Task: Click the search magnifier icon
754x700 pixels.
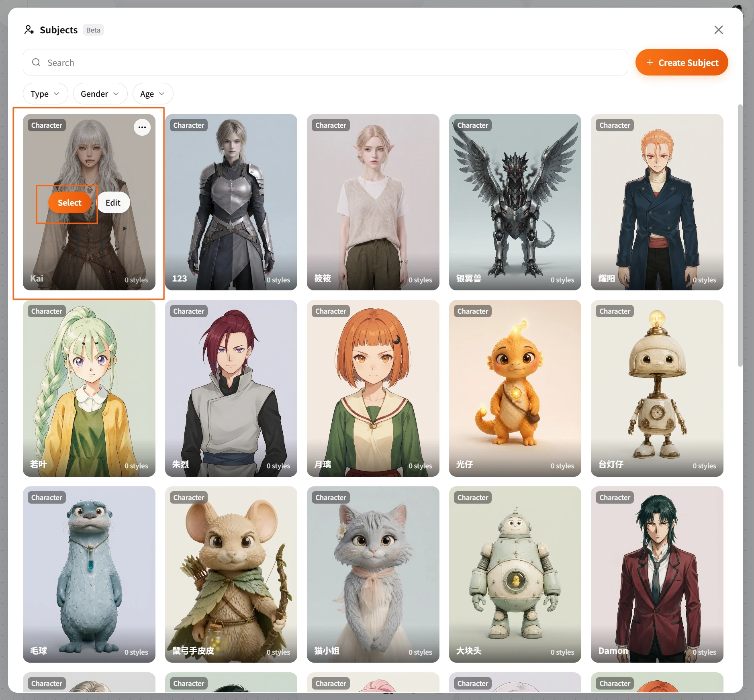Action: click(36, 63)
